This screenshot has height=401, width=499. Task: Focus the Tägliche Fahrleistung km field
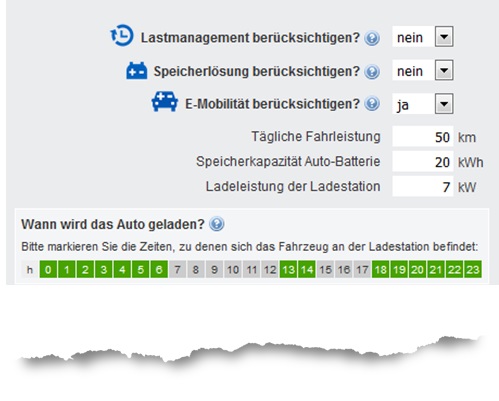[x=423, y=136]
